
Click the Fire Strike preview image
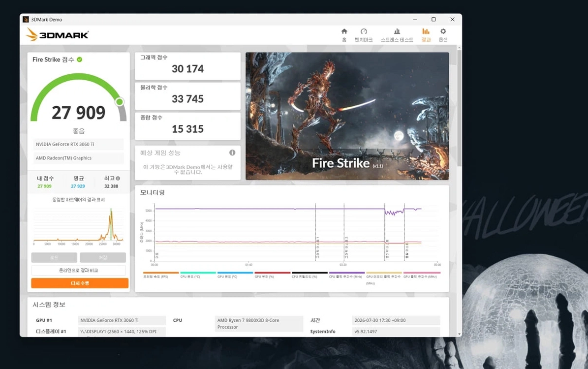click(x=347, y=116)
